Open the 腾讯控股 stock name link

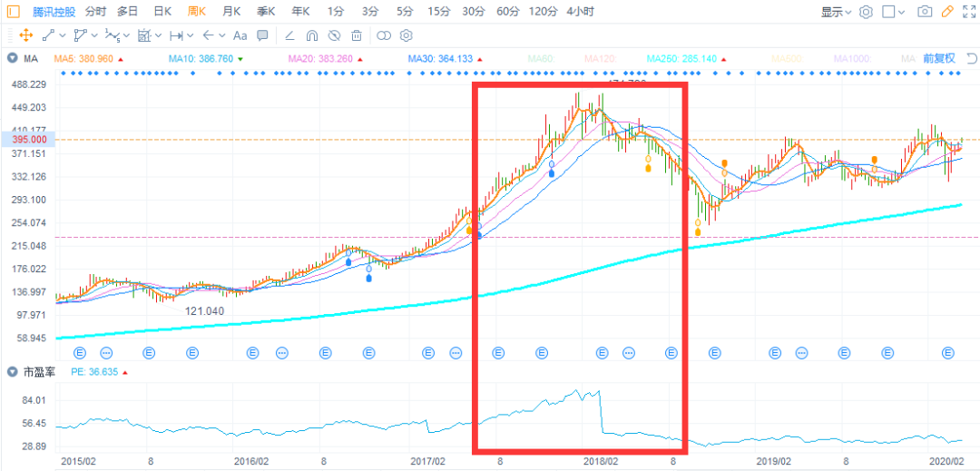click(x=54, y=12)
